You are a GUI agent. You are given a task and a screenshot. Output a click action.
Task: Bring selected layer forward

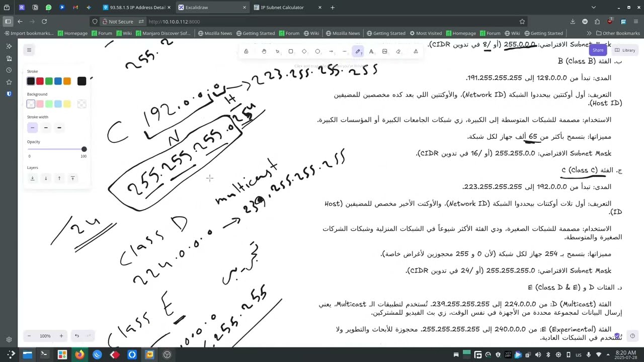59,178
